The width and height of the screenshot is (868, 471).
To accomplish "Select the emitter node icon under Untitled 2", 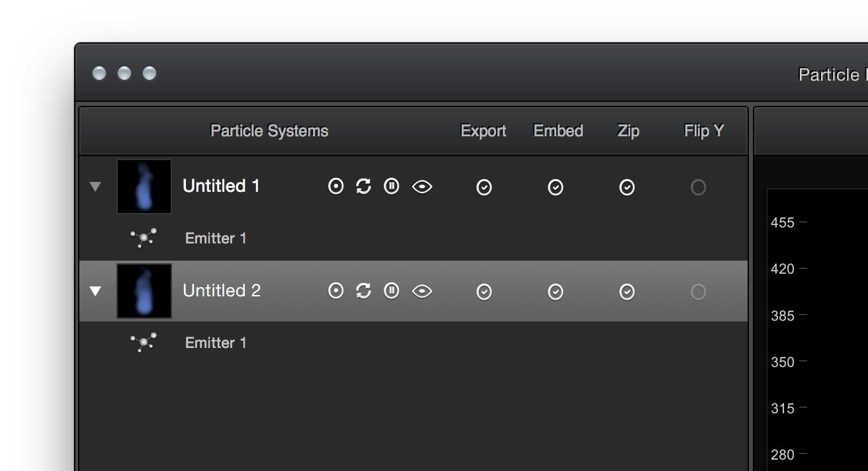I will coord(144,342).
